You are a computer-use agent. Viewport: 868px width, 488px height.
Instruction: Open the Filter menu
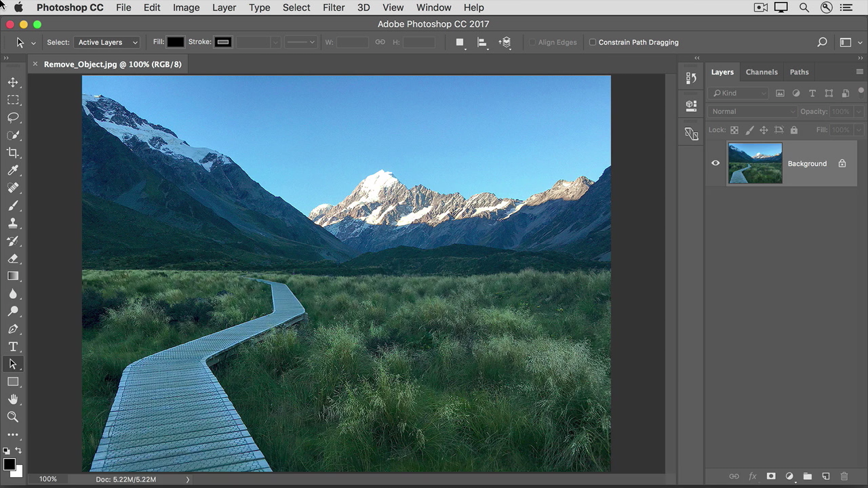click(334, 7)
